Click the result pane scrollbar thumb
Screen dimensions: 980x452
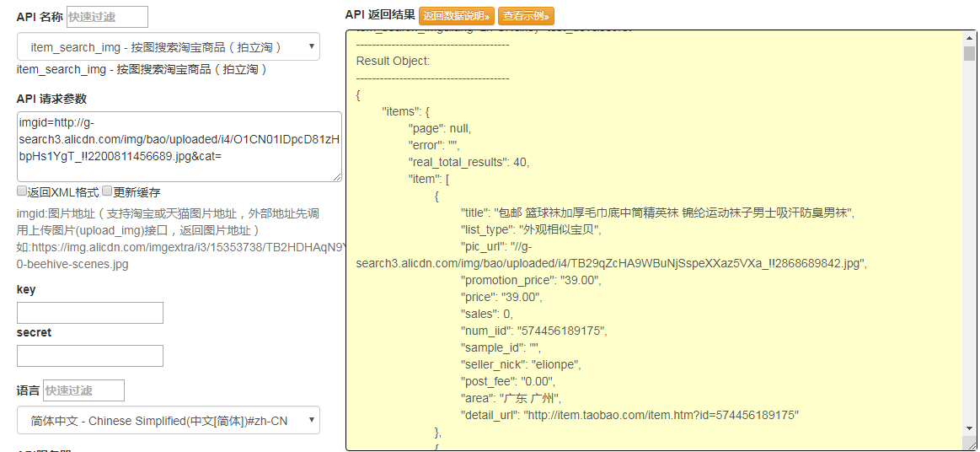coord(969,54)
